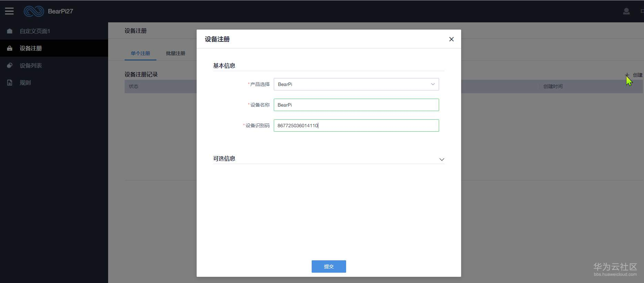The image size is (644, 283).
Task: Click the 设备列表 sidebar icon
Action: (x=10, y=65)
